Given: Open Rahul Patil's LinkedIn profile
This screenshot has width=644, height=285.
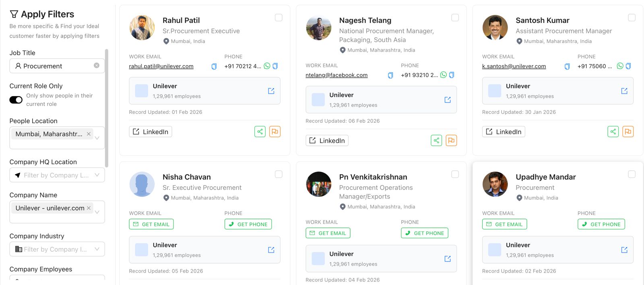Looking at the screenshot, I should click(x=151, y=132).
